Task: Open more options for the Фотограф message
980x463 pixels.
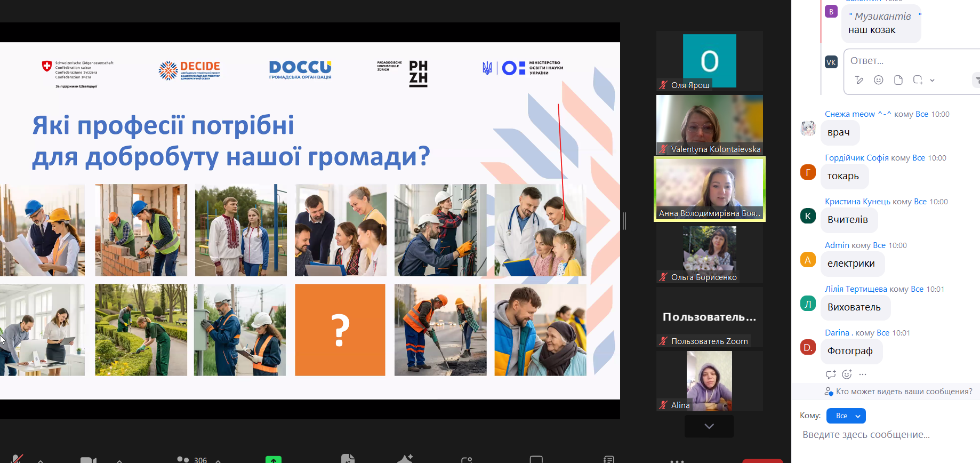Action: (x=863, y=374)
